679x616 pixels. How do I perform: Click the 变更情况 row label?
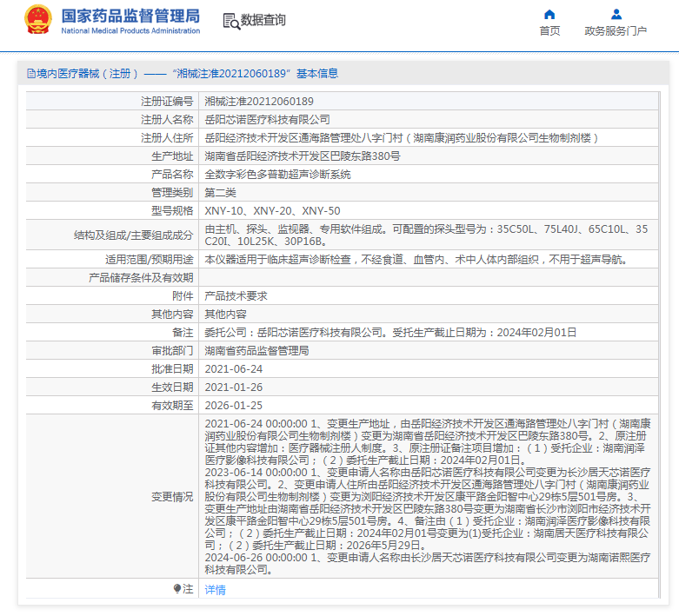click(x=172, y=496)
